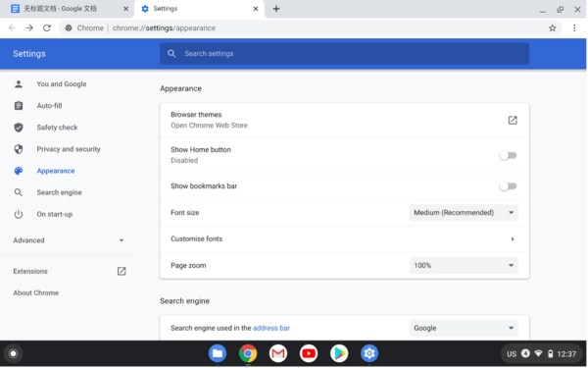Viewport: 588px width, 368px height.
Task: Open About Chrome page
Action: coord(36,292)
